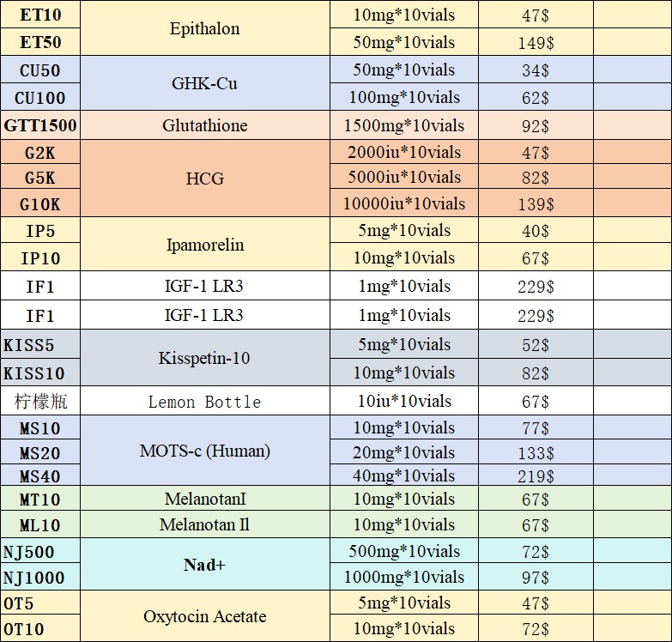This screenshot has height=642, width=672.
Task: Click the KISS5 52$ price cell
Action: [x=536, y=344]
